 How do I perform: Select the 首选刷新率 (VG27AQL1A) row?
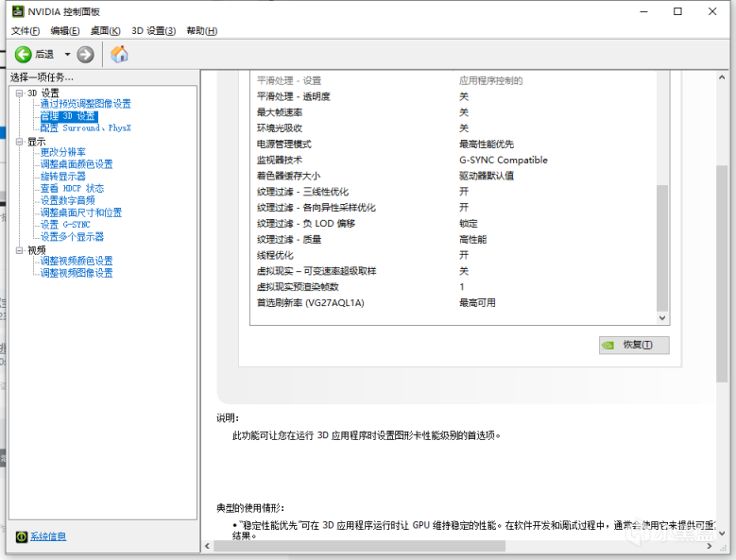coord(454,303)
